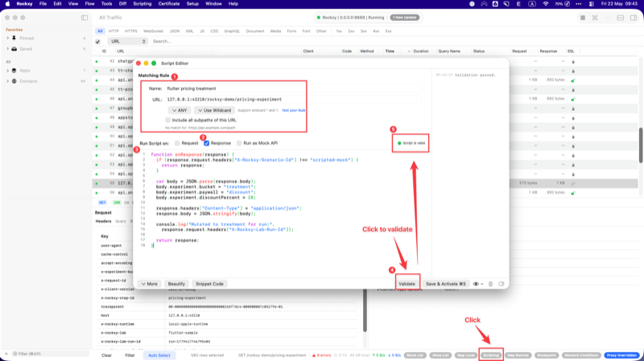This screenshot has width=644, height=361.
Task: Click the request headers panel scrollbar
Action: click(x=365, y=310)
